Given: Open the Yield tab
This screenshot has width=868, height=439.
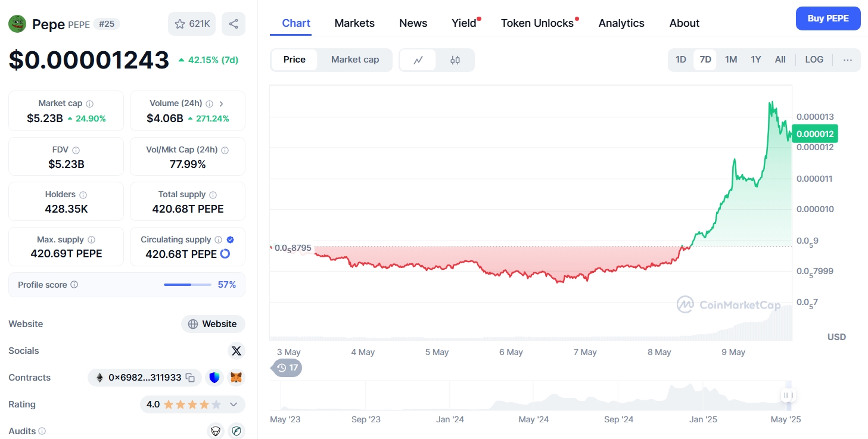Looking at the screenshot, I should pos(464,23).
